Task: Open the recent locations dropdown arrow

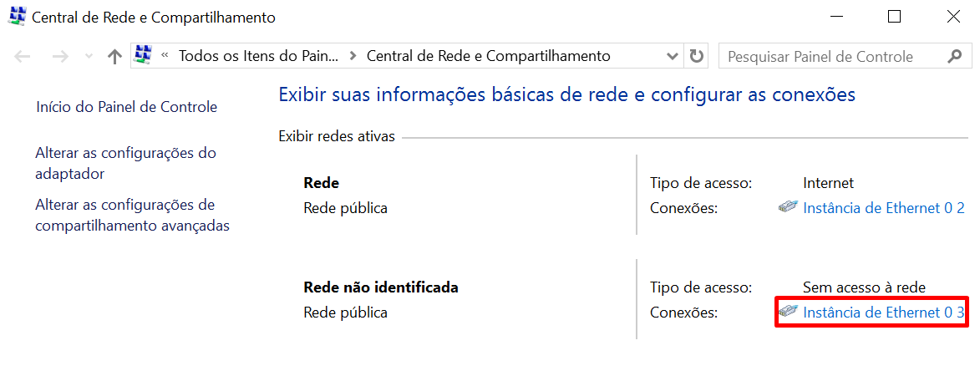Action: [89, 57]
